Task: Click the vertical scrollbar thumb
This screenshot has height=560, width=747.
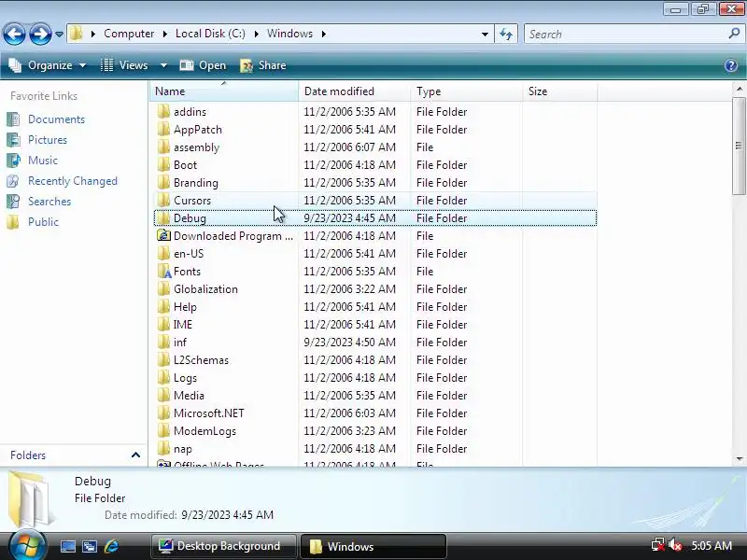Action: click(739, 146)
